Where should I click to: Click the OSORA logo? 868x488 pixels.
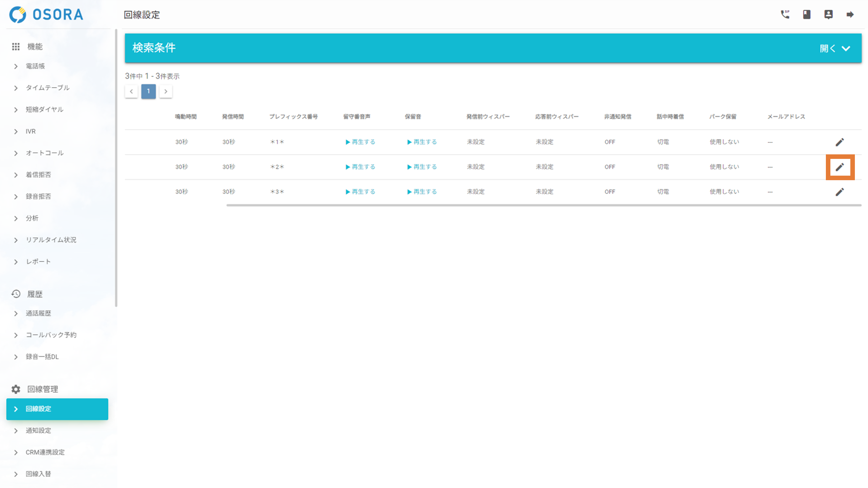pyautogui.click(x=47, y=14)
